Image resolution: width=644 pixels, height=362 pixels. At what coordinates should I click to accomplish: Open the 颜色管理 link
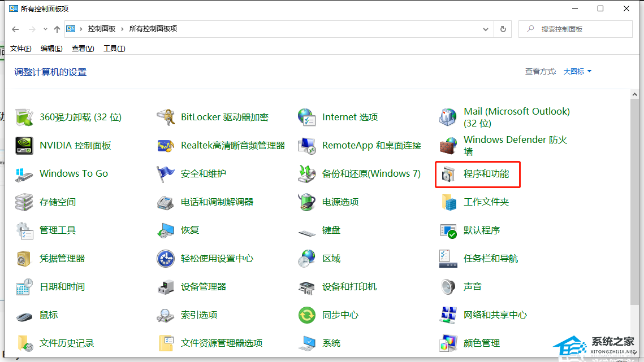(x=482, y=343)
